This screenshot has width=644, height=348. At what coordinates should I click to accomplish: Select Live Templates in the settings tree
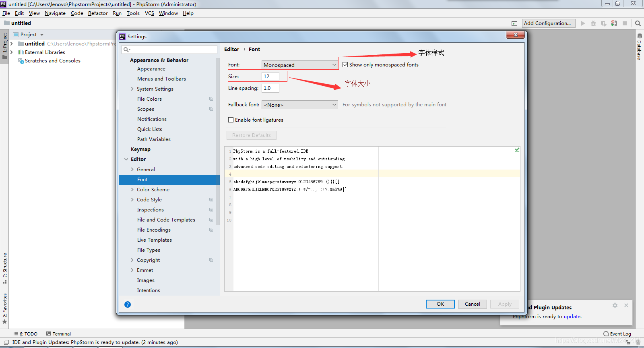154,240
